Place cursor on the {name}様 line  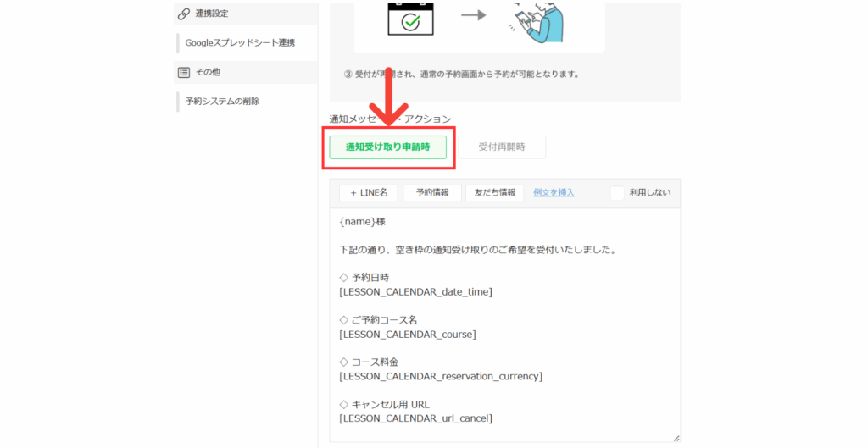(362, 222)
